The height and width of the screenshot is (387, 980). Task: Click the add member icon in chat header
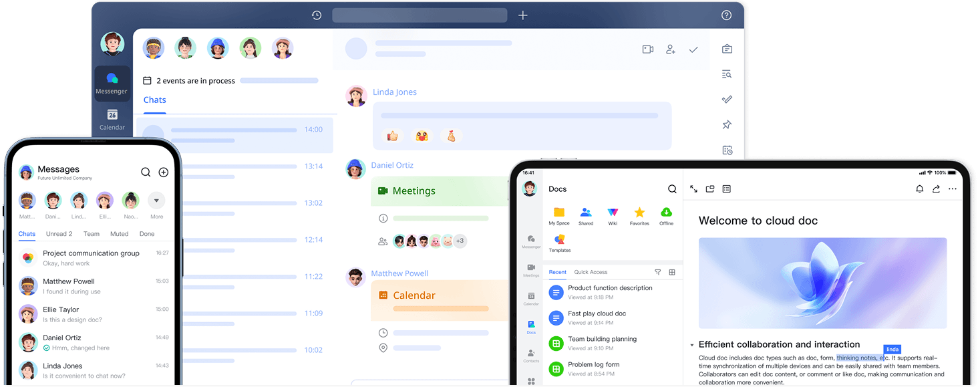[x=670, y=49]
